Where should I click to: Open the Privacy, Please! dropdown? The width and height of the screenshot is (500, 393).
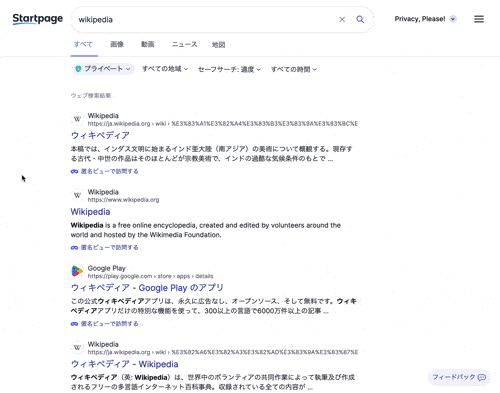425,19
